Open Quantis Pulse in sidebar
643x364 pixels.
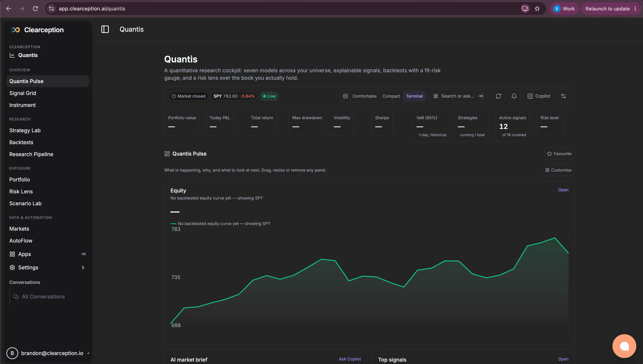pos(47,81)
